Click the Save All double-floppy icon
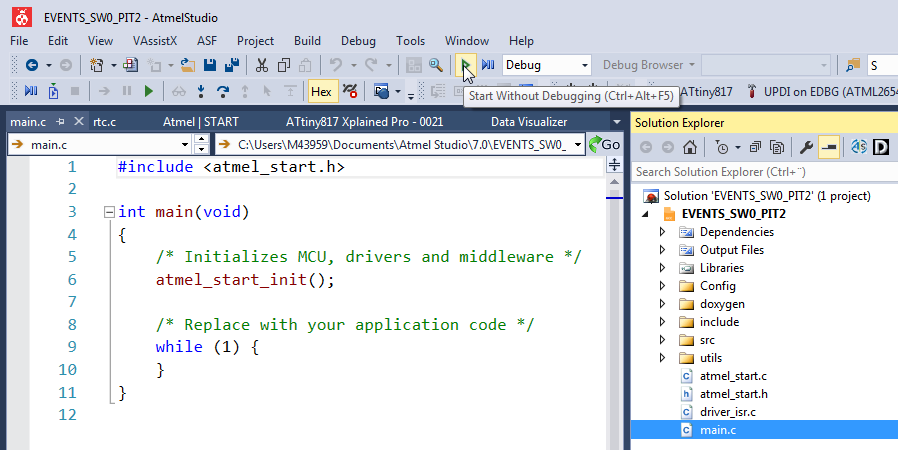Image resolution: width=898 pixels, height=450 pixels. click(x=231, y=65)
